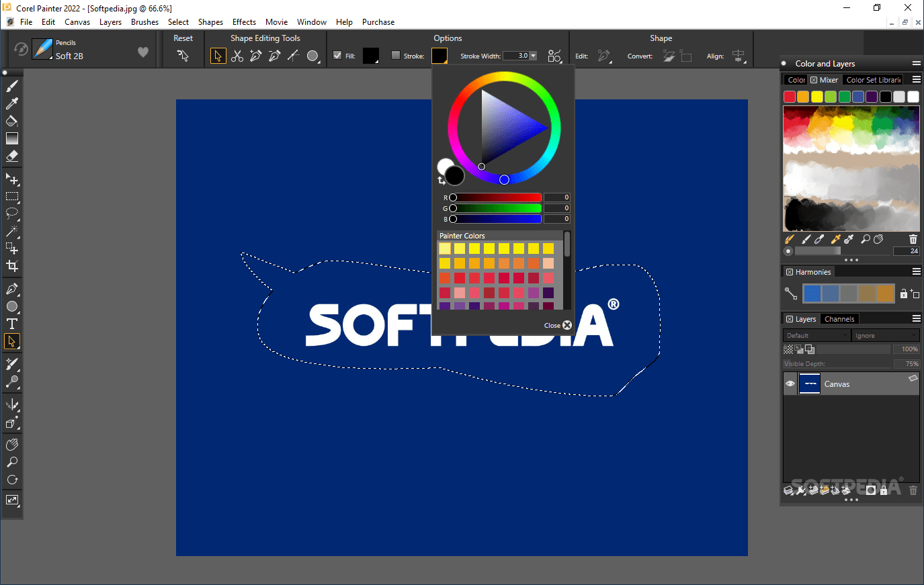Select the Text tool
This screenshot has width=924, height=585.
click(11, 324)
